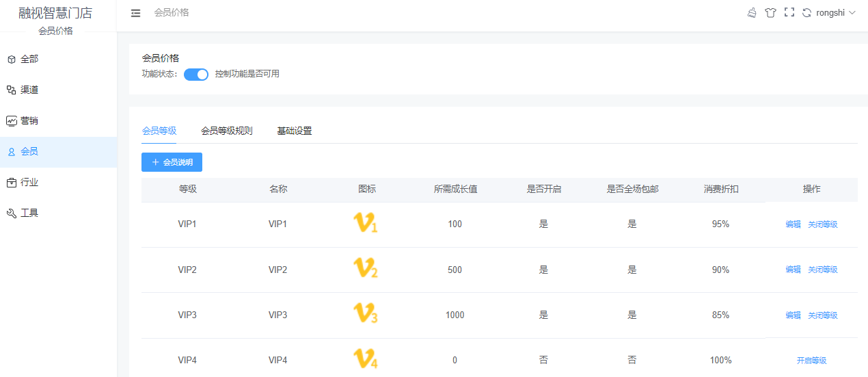Edit the VIP3 level
Image resolution: width=868 pixels, height=377 pixels.
point(793,315)
